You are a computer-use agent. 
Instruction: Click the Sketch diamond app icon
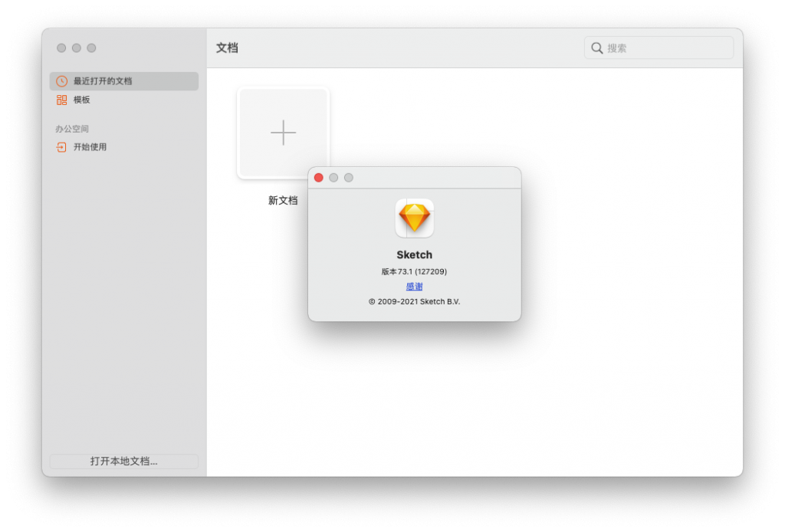point(415,218)
